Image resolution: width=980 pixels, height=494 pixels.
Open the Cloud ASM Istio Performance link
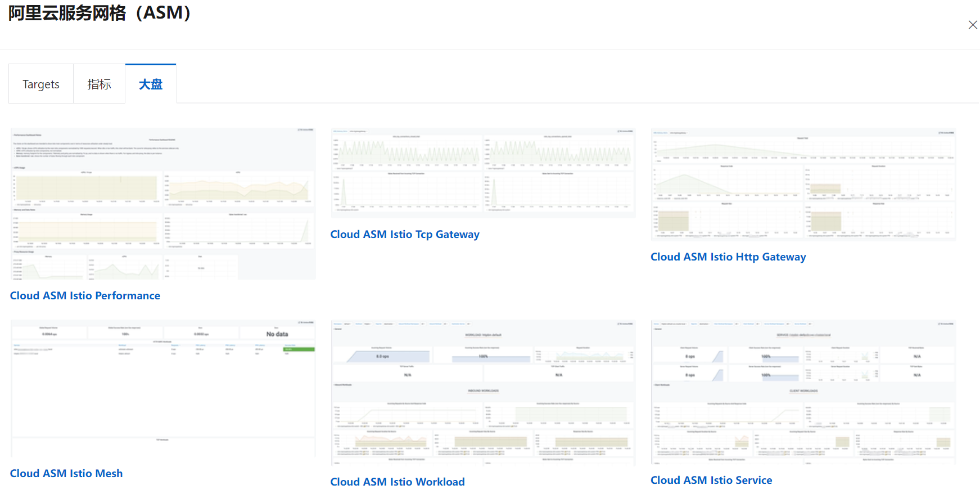85,295
